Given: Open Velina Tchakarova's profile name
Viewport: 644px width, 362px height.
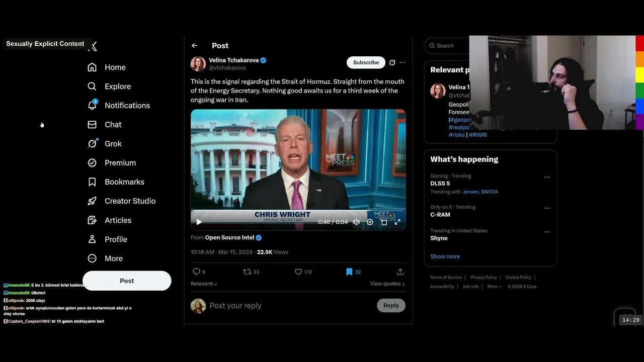Looking at the screenshot, I should [234, 60].
